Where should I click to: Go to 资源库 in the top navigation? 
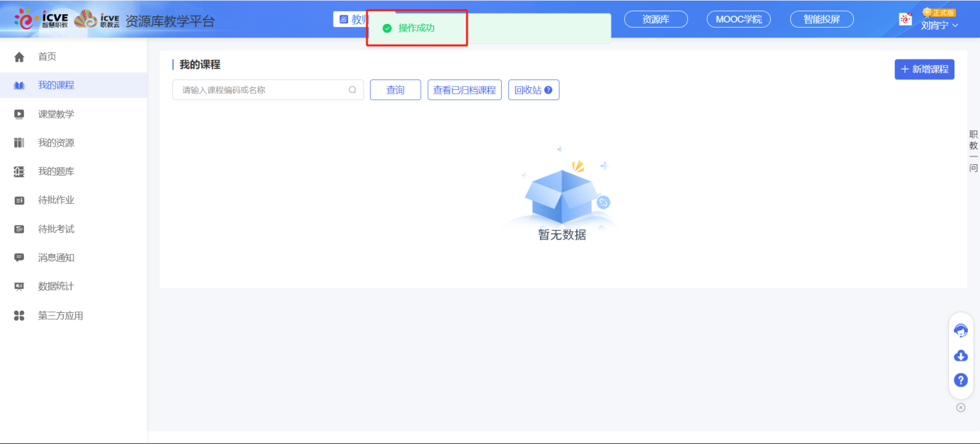(655, 19)
